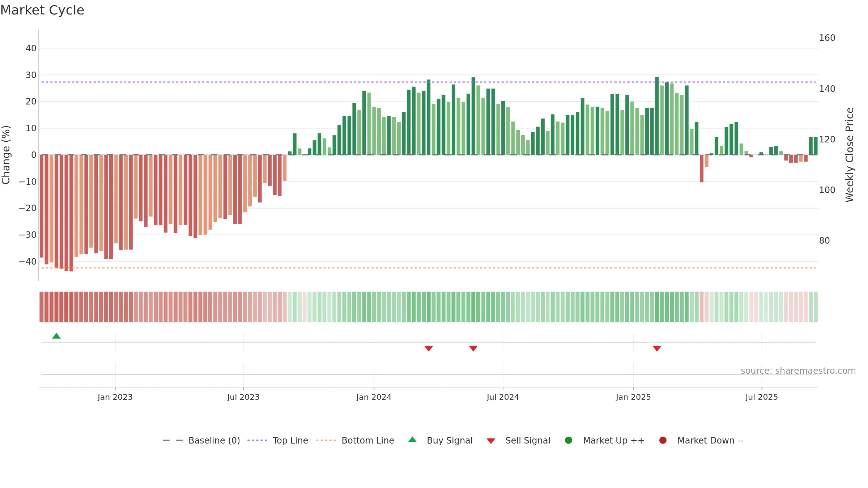The width and height of the screenshot is (868, 488).
Task: Click the dark red Market Down circle icon in the legend
Action: pyautogui.click(x=663, y=440)
